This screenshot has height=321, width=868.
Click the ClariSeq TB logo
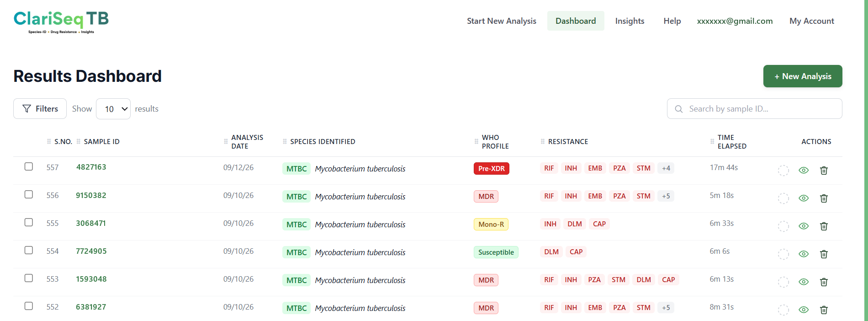tap(61, 22)
